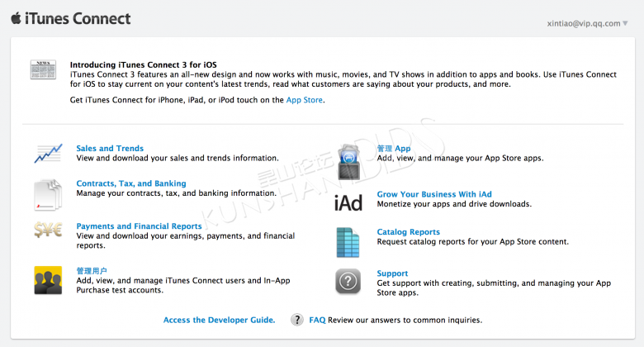
Task: Open the 管理用户 link
Action: [x=92, y=270]
